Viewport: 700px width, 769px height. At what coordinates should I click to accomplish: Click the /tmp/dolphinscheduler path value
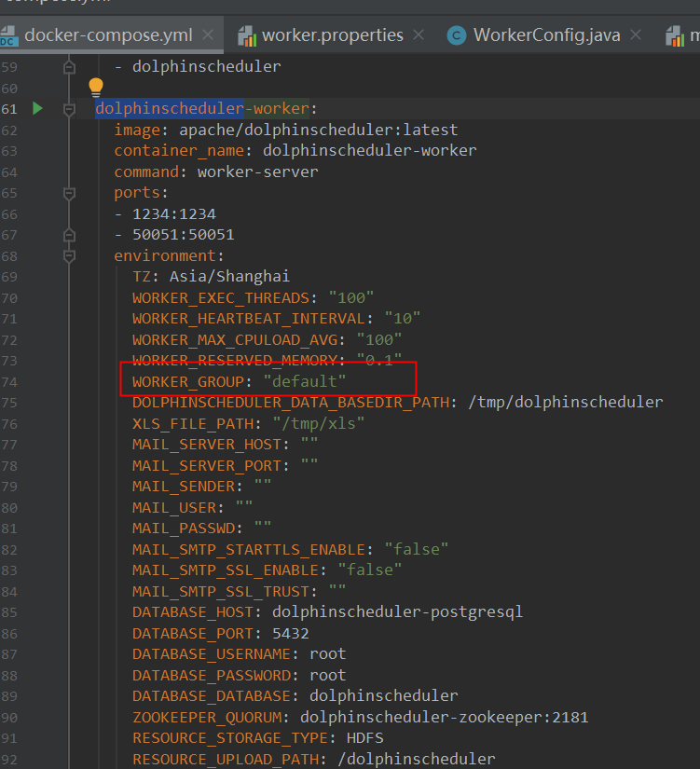click(x=566, y=403)
